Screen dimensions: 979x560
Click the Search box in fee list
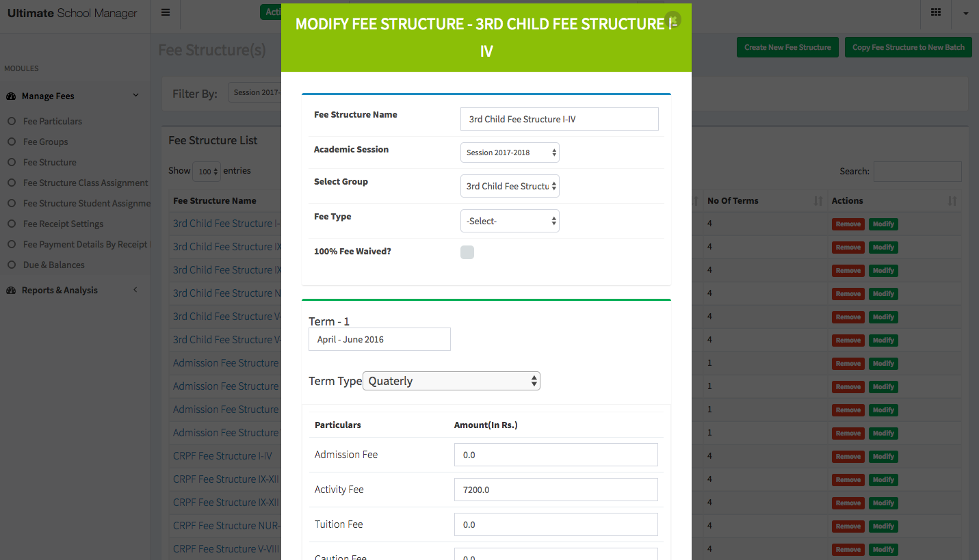[x=917, y=172]
